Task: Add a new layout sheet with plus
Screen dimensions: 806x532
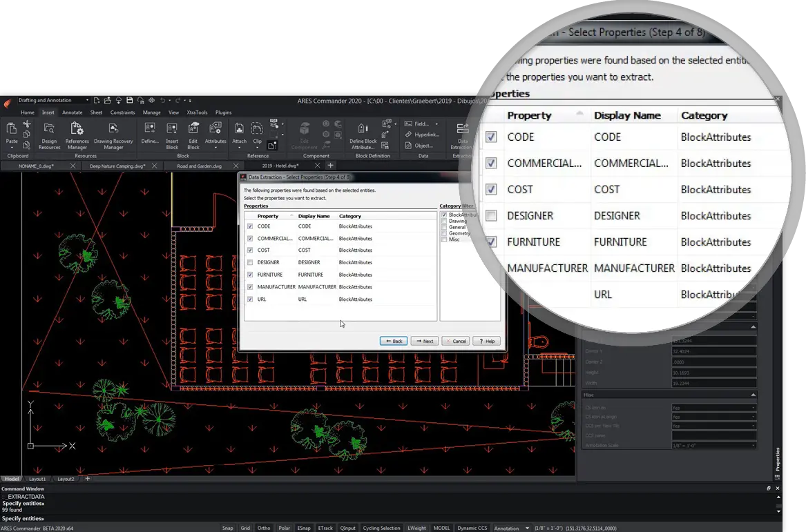Action: click(88, 479)
